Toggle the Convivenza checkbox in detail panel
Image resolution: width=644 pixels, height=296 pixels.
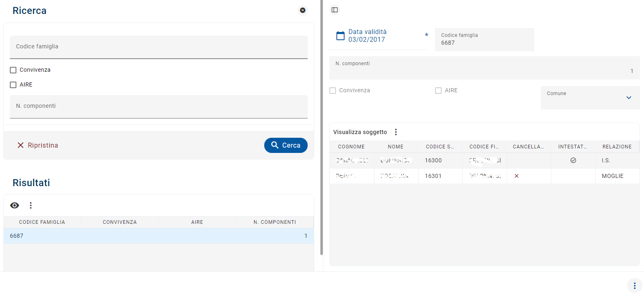click(x=333, y=91)
